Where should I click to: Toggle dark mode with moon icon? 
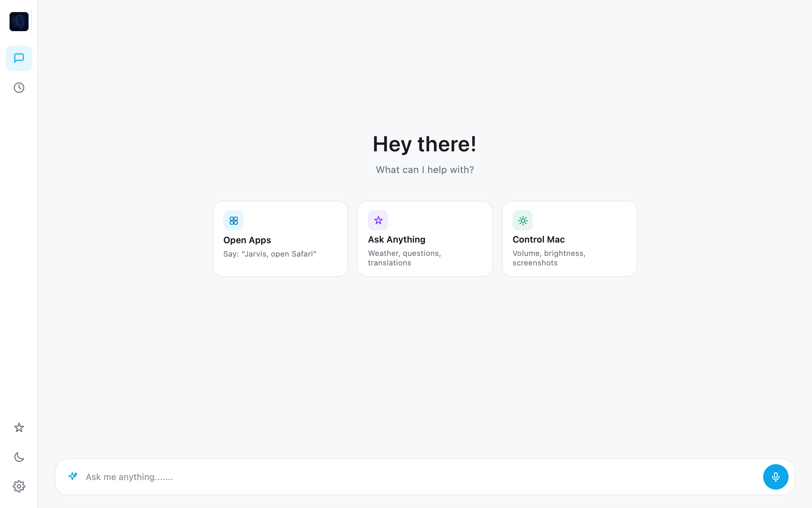click(19, 457)
